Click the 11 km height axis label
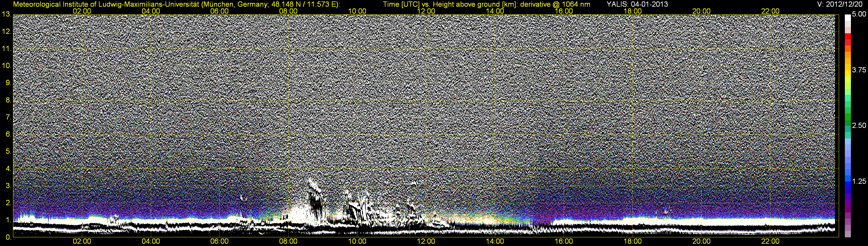The height and width of the screenshot is (246, 868). pos(6,49)
